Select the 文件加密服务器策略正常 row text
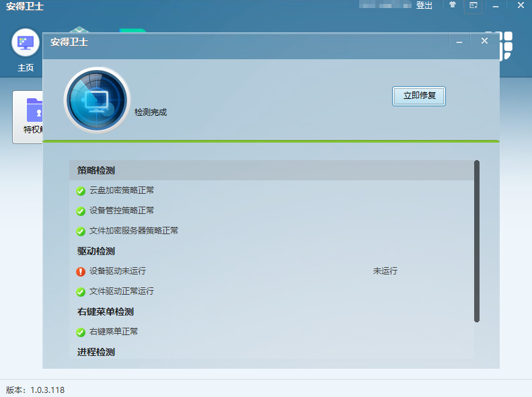The image size is (532, 397). pos(134,231)
